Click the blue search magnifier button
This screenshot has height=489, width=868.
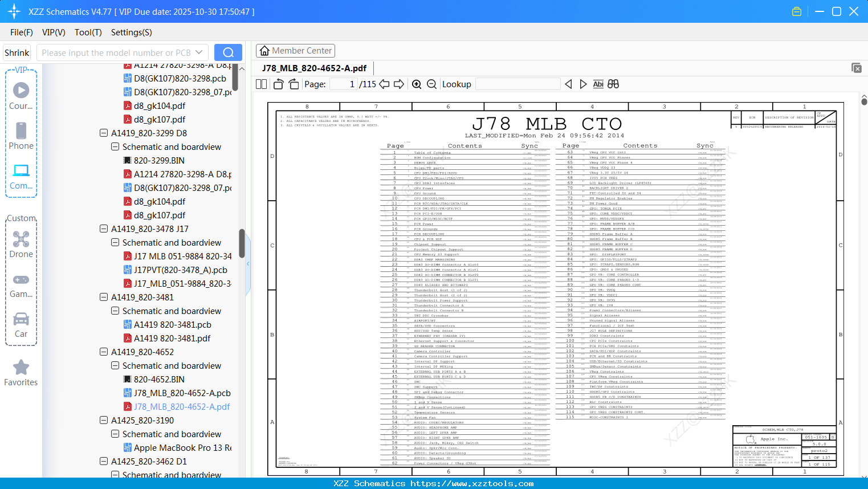228,52
